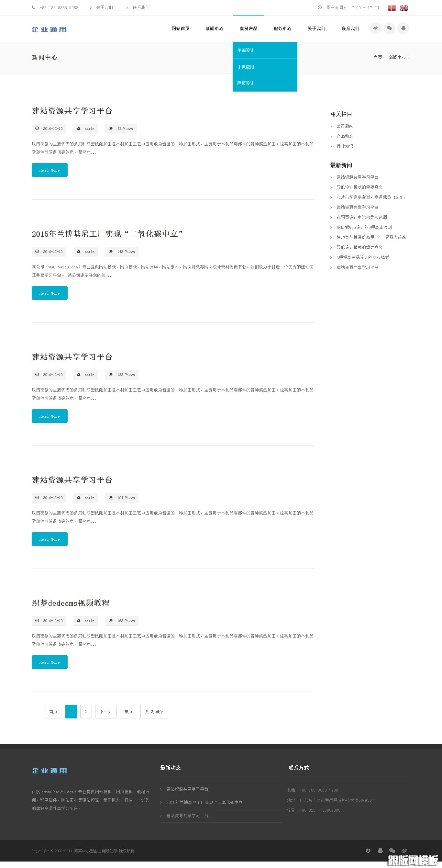442x868 pixels.
Task: Go to page 2 in pagination
Action: click(86, 712)
